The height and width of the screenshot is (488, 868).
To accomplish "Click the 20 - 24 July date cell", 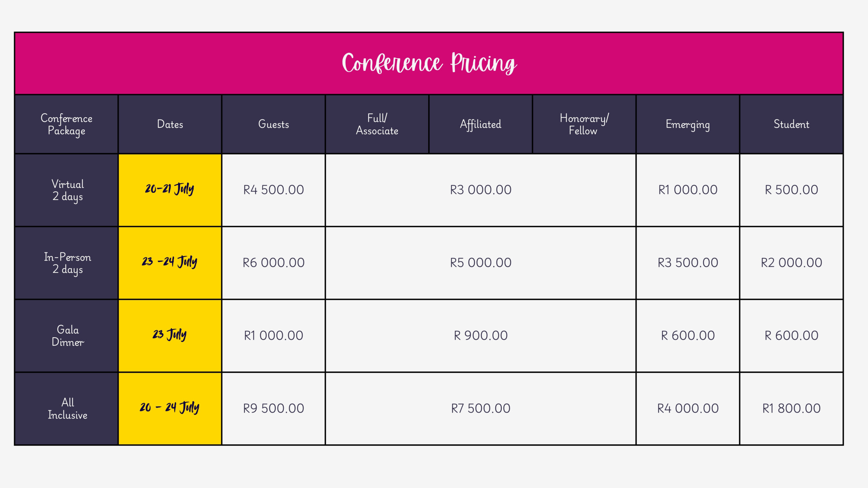I will [x=170, y=409].
